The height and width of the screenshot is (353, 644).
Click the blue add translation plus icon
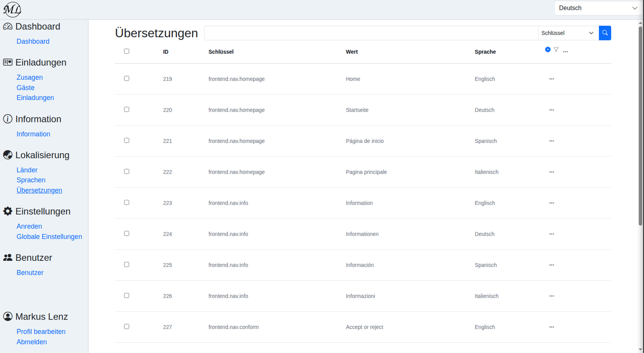pyautogui.click(x=548, y=49)
